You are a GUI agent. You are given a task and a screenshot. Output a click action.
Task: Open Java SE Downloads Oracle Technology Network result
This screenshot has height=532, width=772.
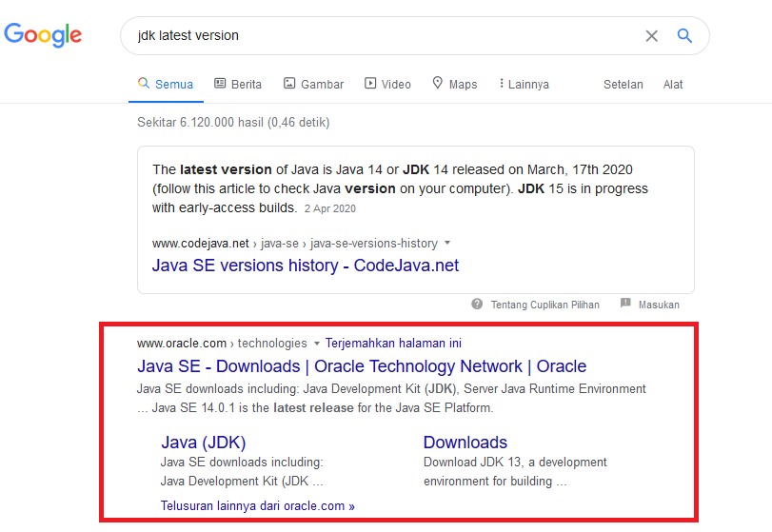(x=362, y=366)
